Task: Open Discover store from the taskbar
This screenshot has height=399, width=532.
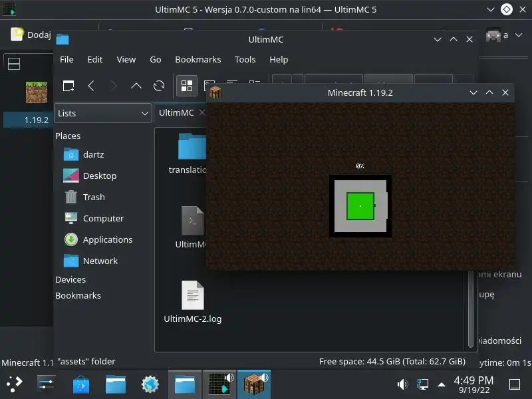Action: [80, 384]
